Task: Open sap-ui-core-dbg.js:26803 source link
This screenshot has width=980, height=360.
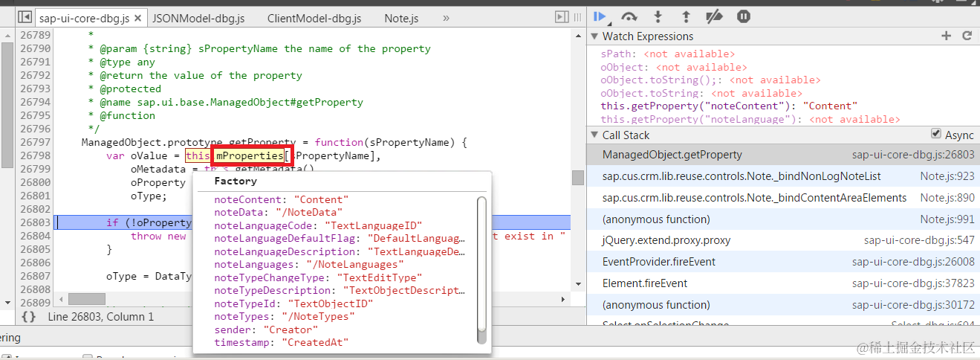Action: [913, 155]
